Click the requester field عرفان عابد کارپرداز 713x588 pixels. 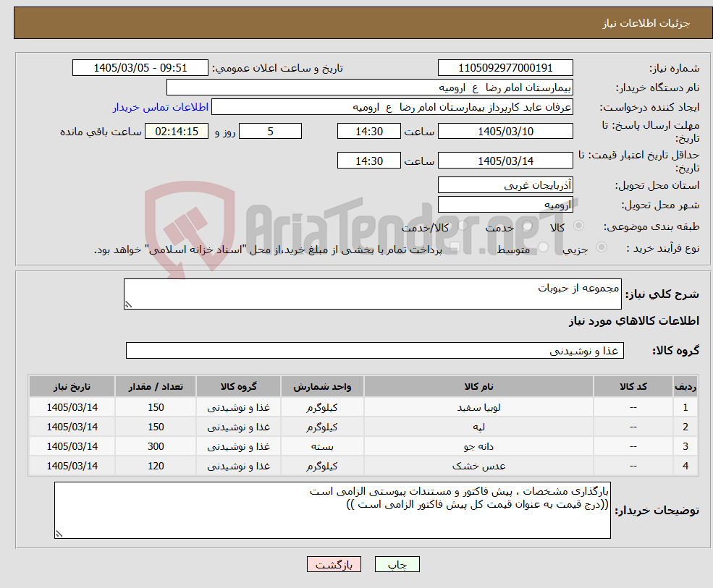(x=392, y=107)
